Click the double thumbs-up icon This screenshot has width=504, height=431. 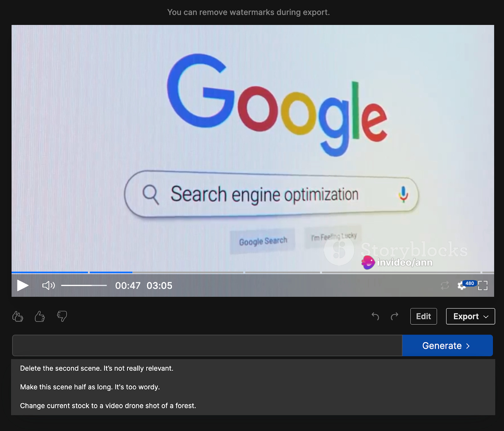pyautogui.click(x=18, y=316)
